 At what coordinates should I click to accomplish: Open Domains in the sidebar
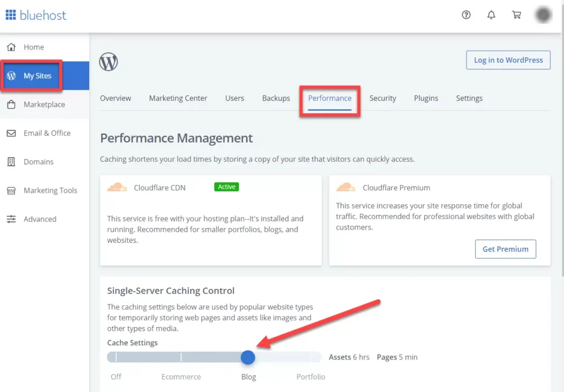point(45,162)
